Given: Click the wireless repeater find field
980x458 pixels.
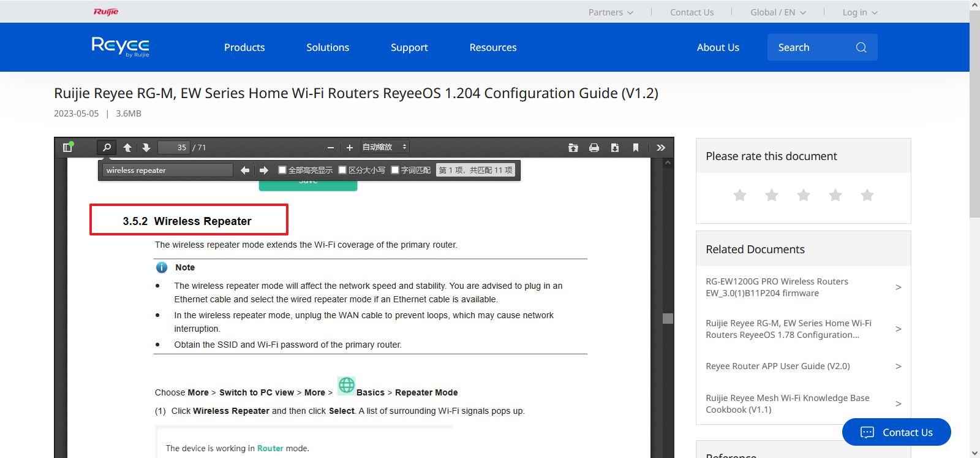Looking at the screenshot, I should [168, 170].
